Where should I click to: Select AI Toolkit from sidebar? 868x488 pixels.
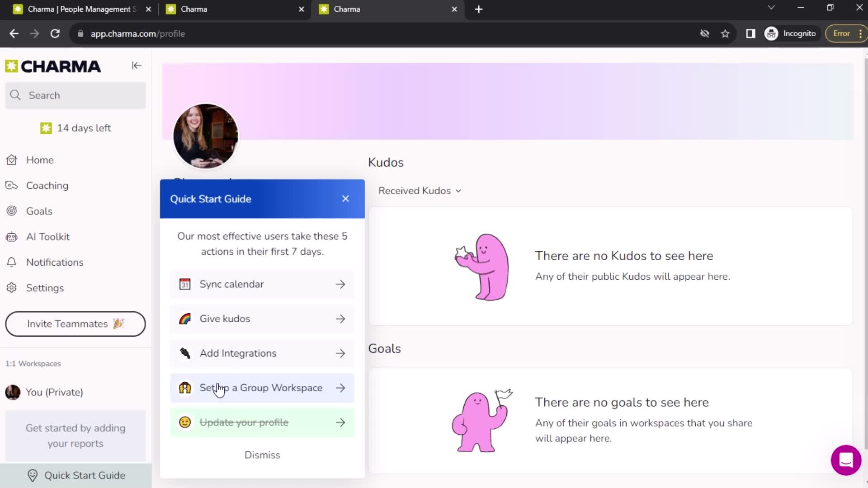47,237
